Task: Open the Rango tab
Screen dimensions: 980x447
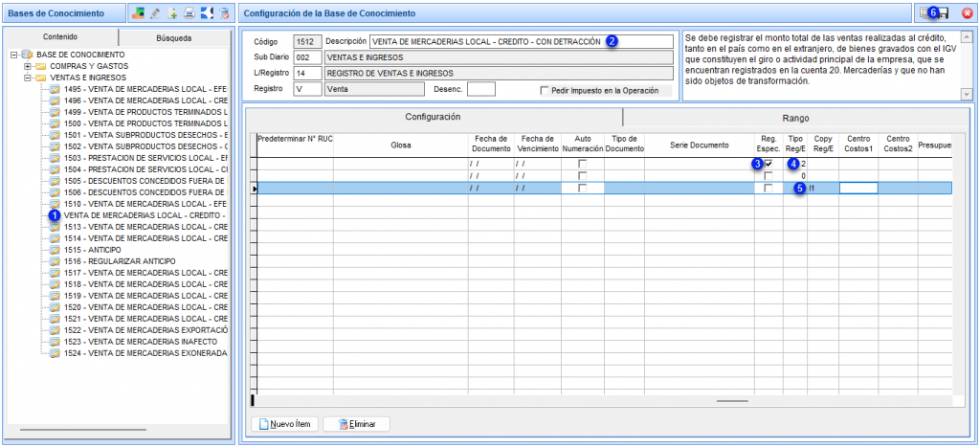Action: 795,118
